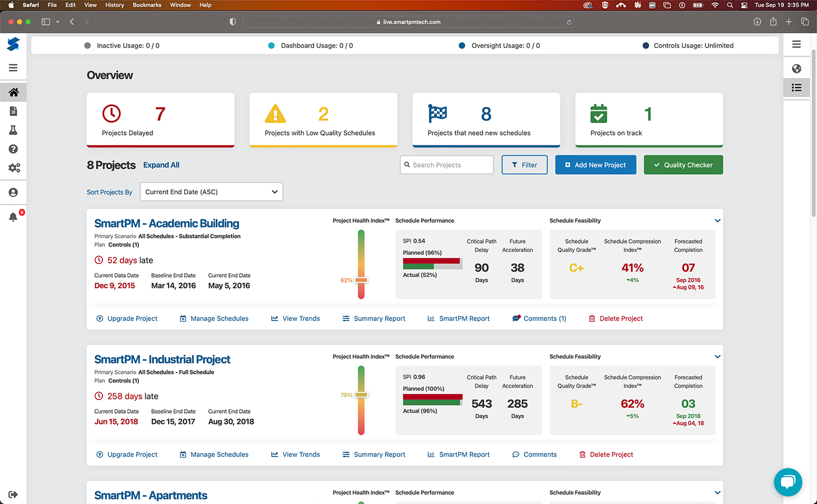
Task: Open the documents sidebar icon
Action: point(13,111)
